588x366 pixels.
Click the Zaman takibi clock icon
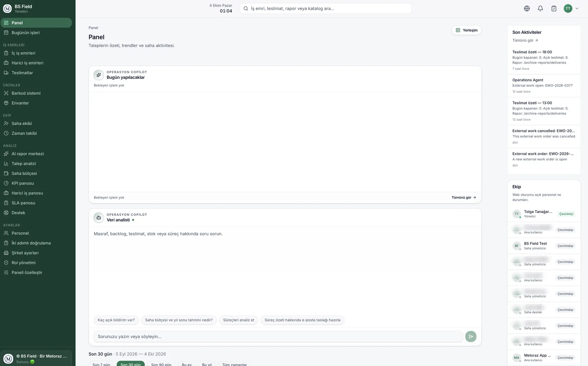point(6,133)
